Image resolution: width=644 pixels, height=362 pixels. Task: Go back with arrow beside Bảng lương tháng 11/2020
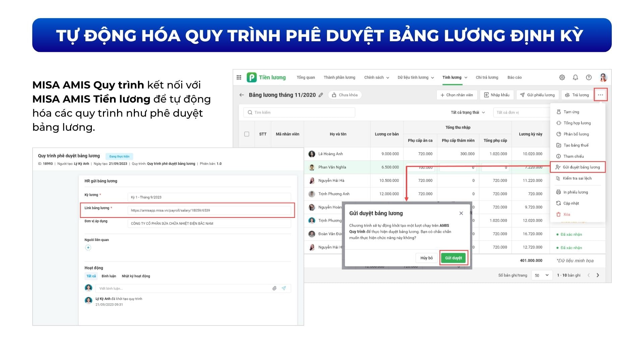click(241, 95)
